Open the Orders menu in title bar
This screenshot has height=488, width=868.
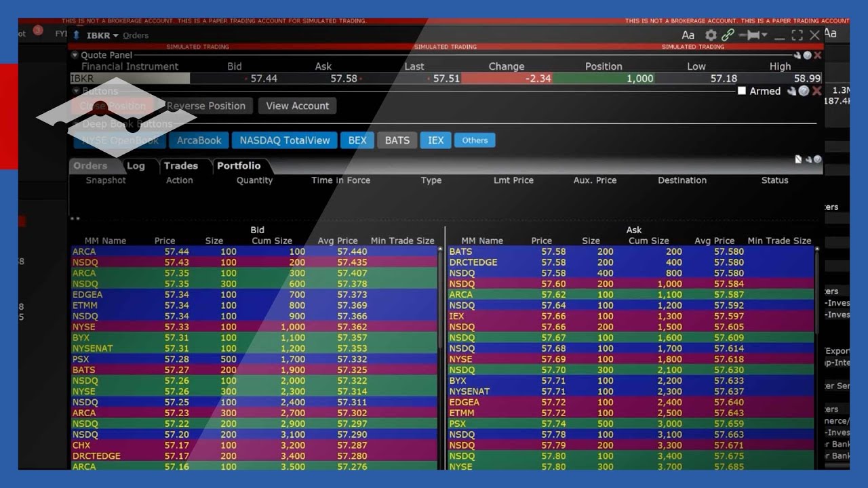coord(136,35)
